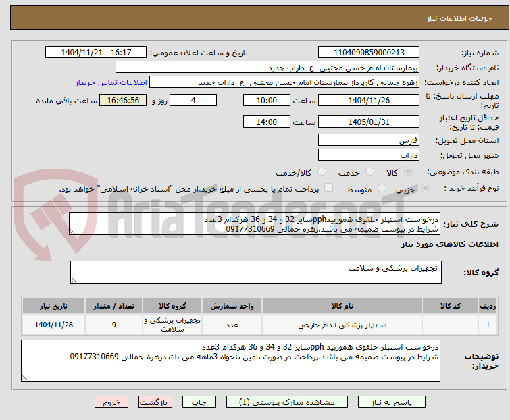This screenshot has width=510, height=420.
Task: Open the اطلاعات تماس خریدار link
Action: [111, 82]
